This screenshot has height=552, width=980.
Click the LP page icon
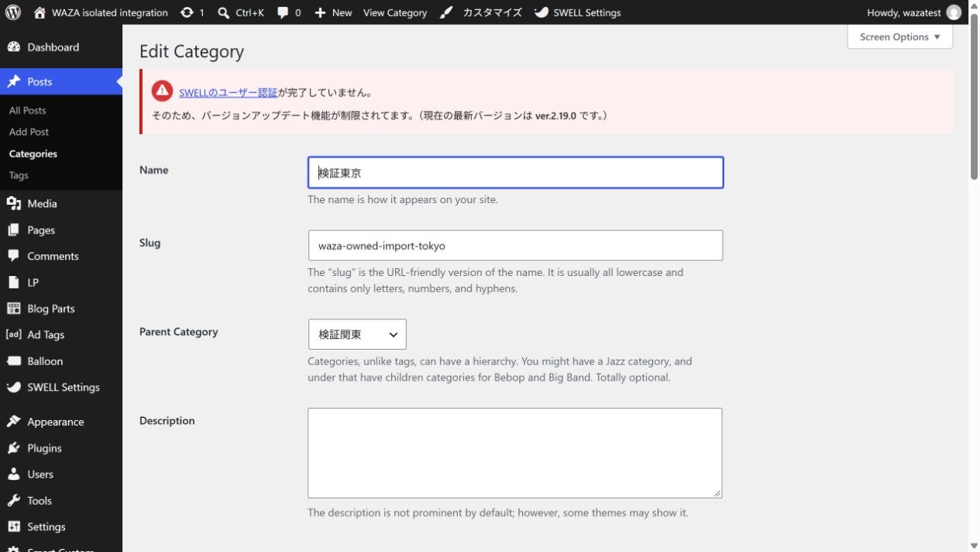click(13, 282)
